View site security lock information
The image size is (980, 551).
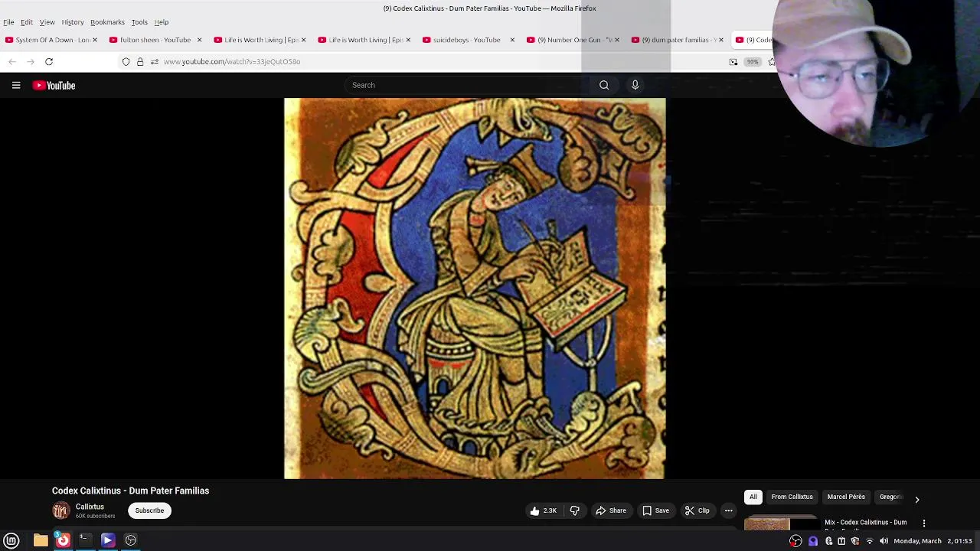coord(140,61)
